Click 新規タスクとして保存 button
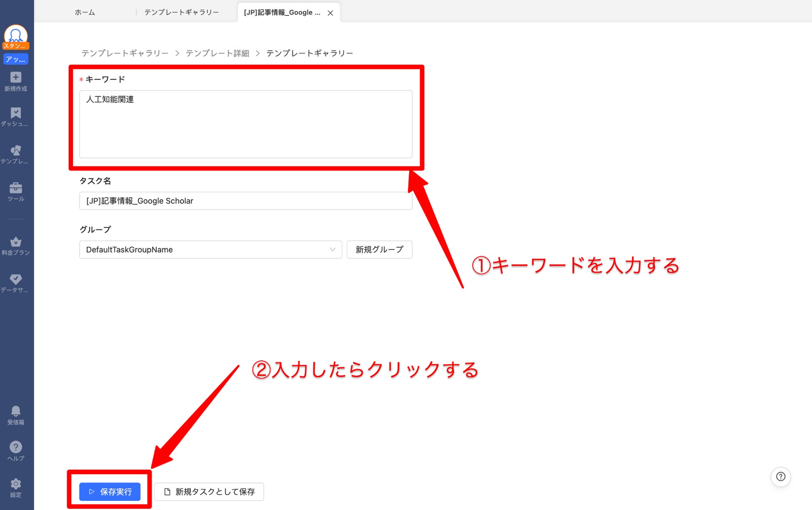This screenshot has height=510, width=812. 209,492
